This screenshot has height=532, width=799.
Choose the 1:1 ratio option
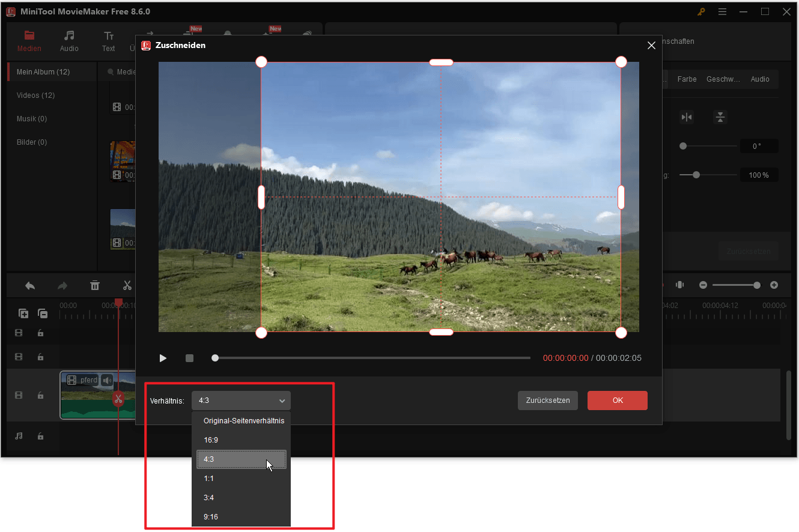pyautogui.click(x=242, y=479)
